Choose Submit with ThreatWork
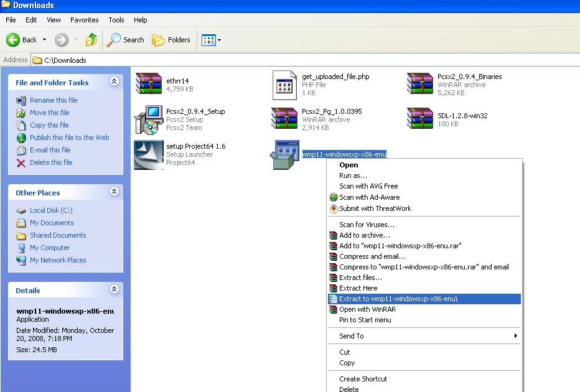 point(424,208)
